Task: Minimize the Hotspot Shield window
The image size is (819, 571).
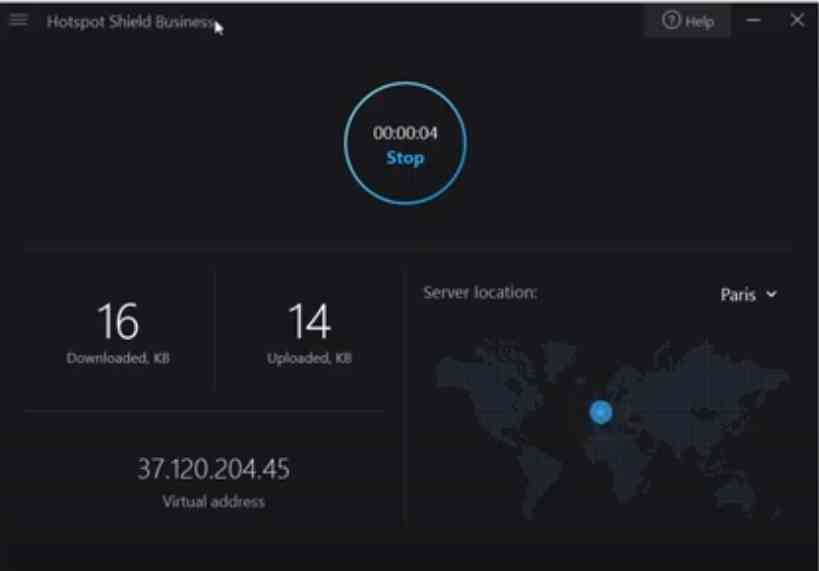Action: (x=753, y=20)
